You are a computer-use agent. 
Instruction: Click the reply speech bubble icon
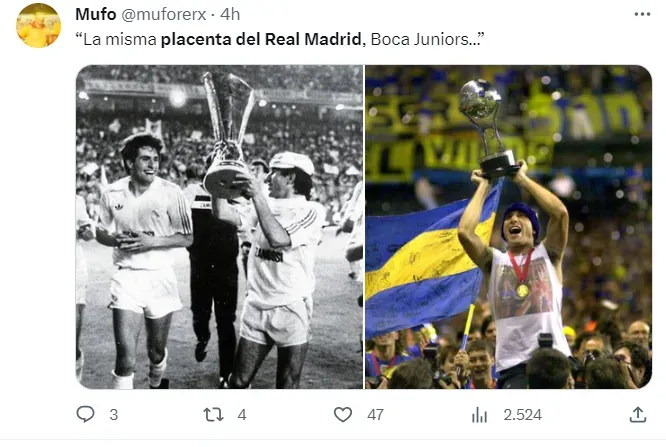[x=85, y=414]
